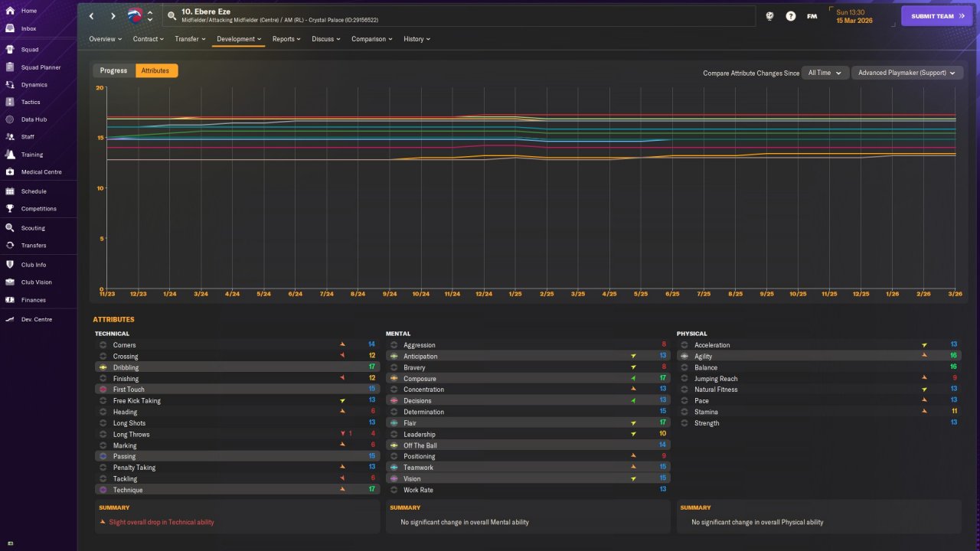Toggle off the Dribbling attribute graph line
Screen dimensions: 980x551
click(103, 367)
